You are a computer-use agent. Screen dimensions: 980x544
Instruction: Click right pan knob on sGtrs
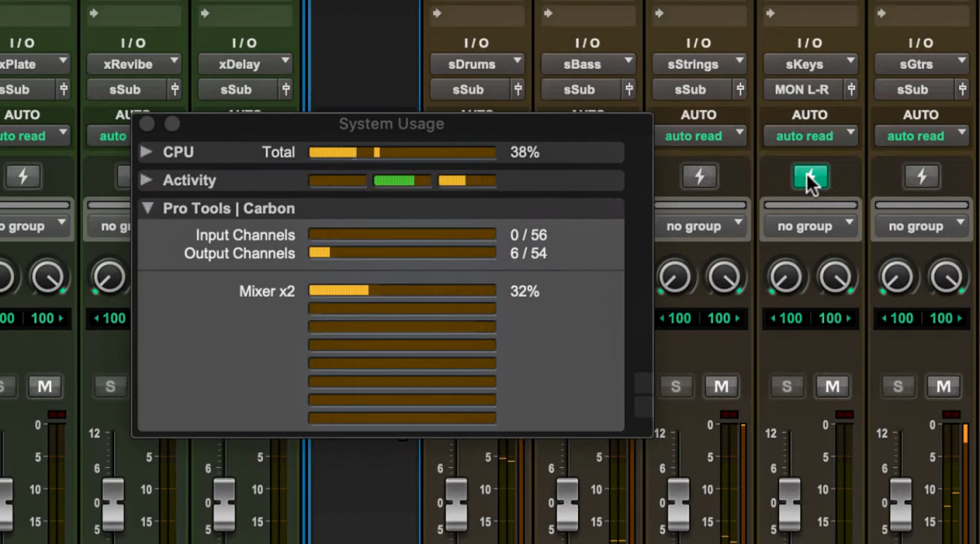[946, 277]
